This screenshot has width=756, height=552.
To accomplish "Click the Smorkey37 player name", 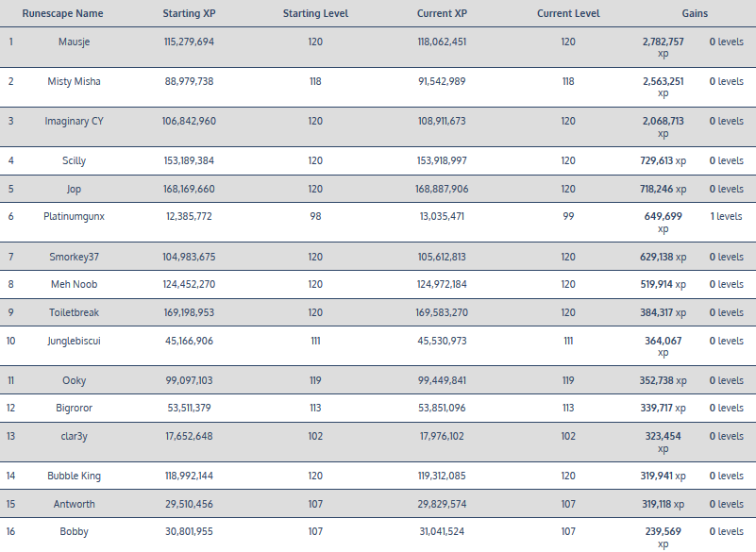I will tap(74, 257).
